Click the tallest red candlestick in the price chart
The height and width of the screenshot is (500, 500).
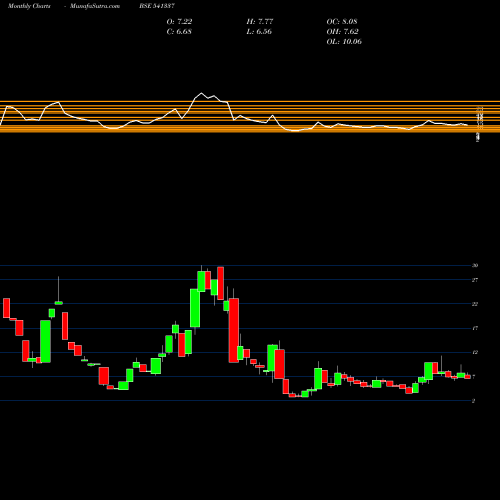234,330
